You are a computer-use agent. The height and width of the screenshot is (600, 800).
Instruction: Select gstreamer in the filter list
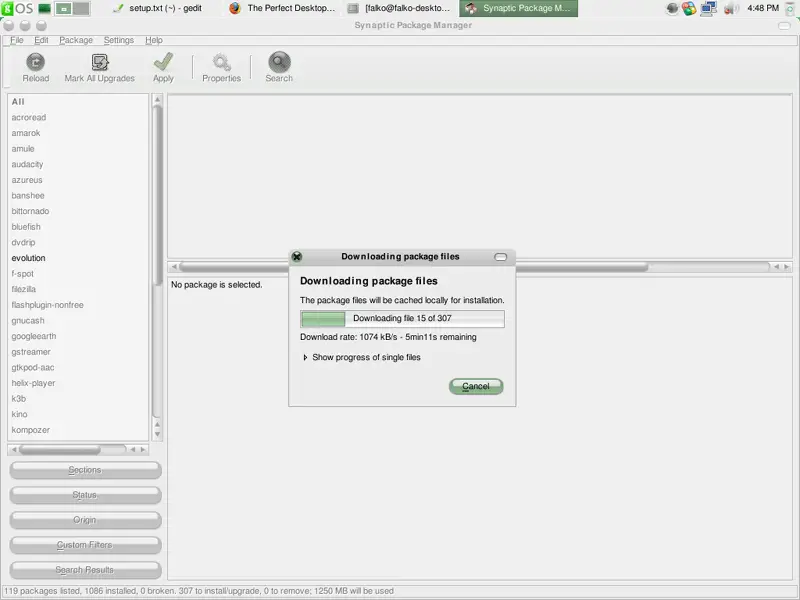[x=78, y=352]
